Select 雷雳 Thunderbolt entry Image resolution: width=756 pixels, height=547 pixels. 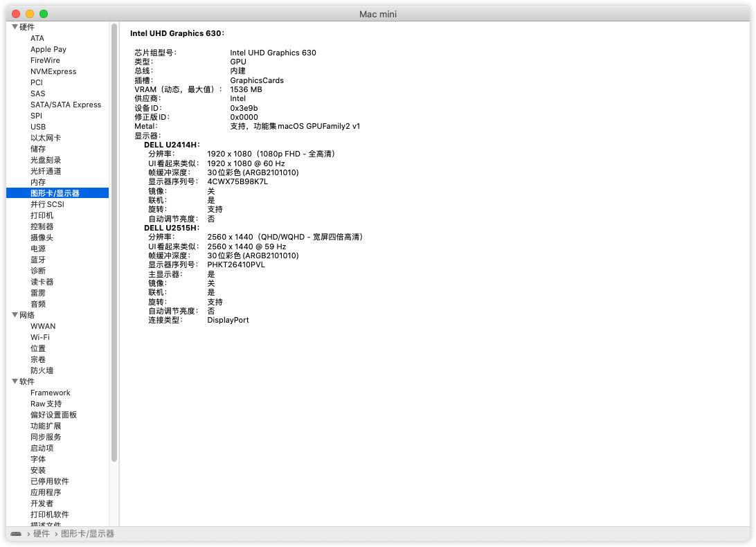pos(38,294)
